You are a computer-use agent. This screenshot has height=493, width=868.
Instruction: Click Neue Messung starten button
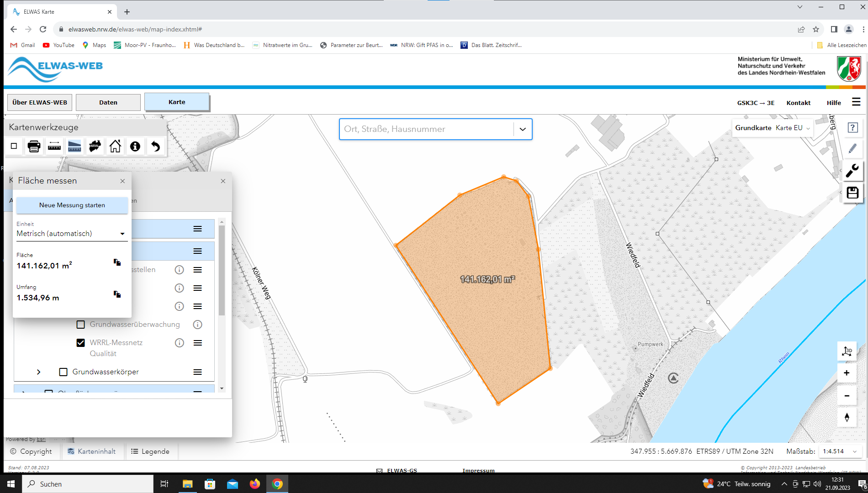click(x=72, y=205)
